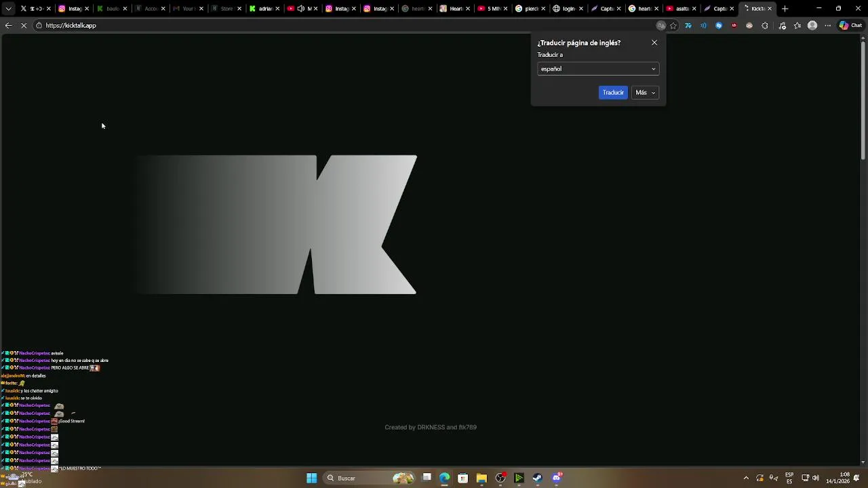
Task: Open Copilot Chat button
Action: tap(850, 25)
